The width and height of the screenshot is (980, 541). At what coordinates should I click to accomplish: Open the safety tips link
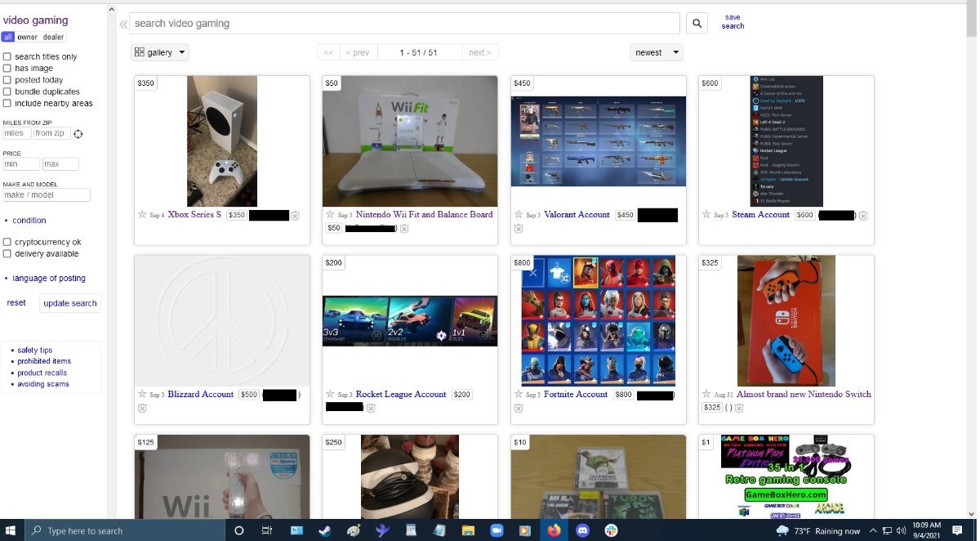(35, 350)
